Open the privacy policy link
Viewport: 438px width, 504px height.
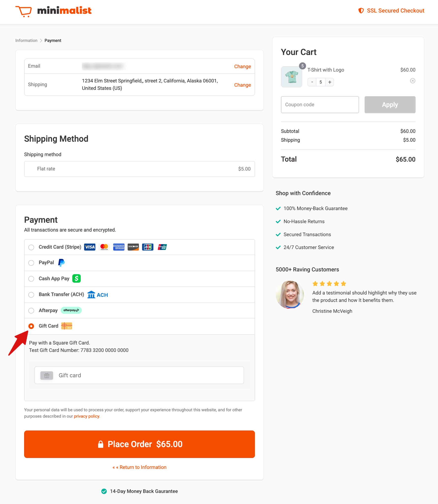tap(86, 416)
